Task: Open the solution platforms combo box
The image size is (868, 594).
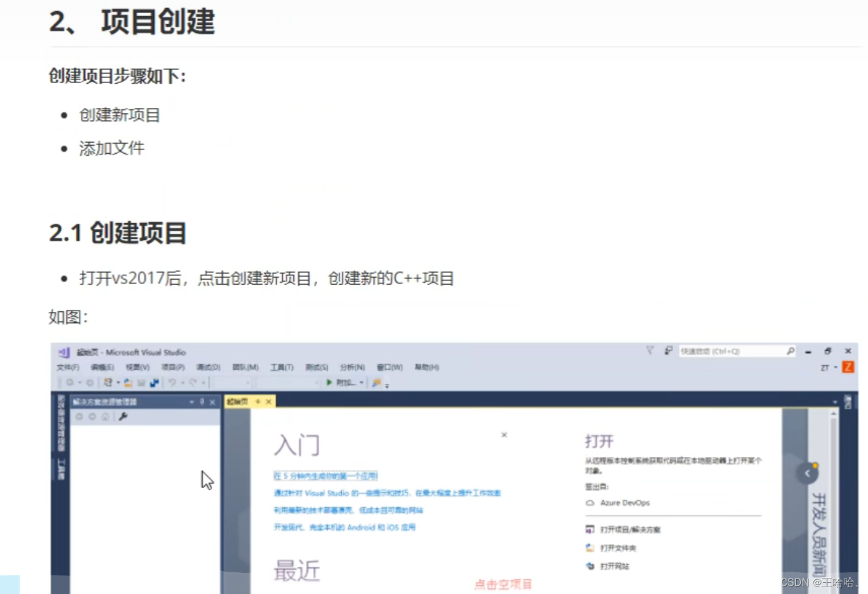Action: coord(287,383)
